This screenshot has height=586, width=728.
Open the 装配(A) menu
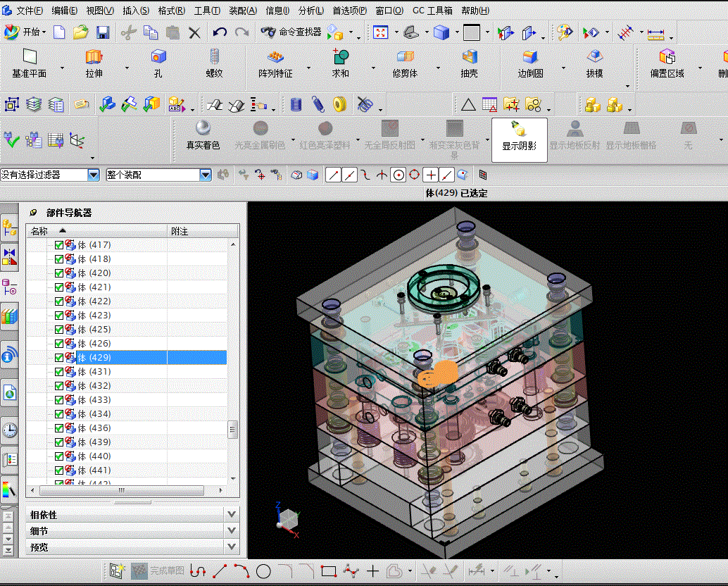pos(243,11)
